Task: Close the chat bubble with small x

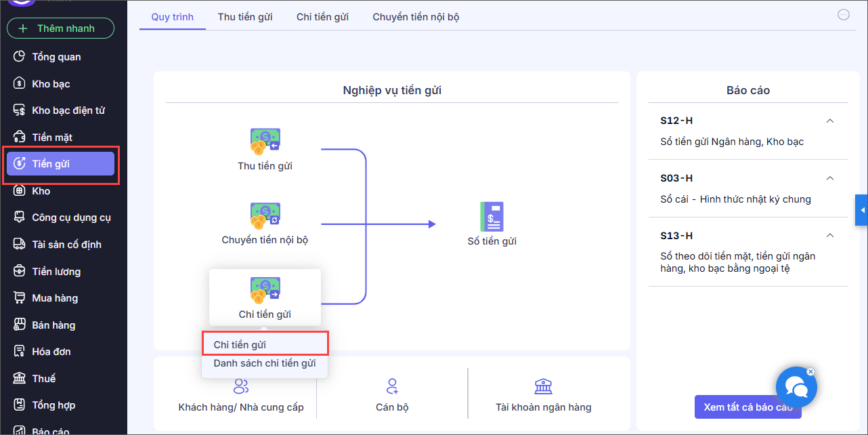Action: (x=810, y=371)
